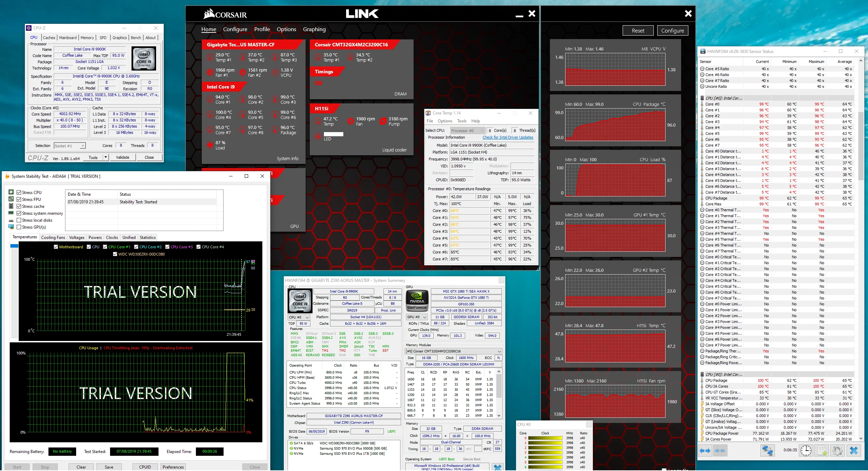Open the Corsair memory module dropdown
Screen dimensions: 868x471
454,351
